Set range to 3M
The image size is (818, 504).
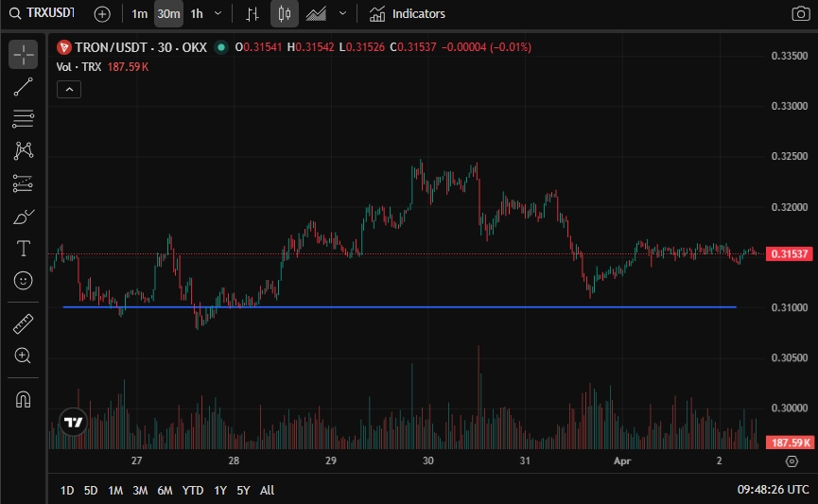pyautogui.click(x=140, y=491)
